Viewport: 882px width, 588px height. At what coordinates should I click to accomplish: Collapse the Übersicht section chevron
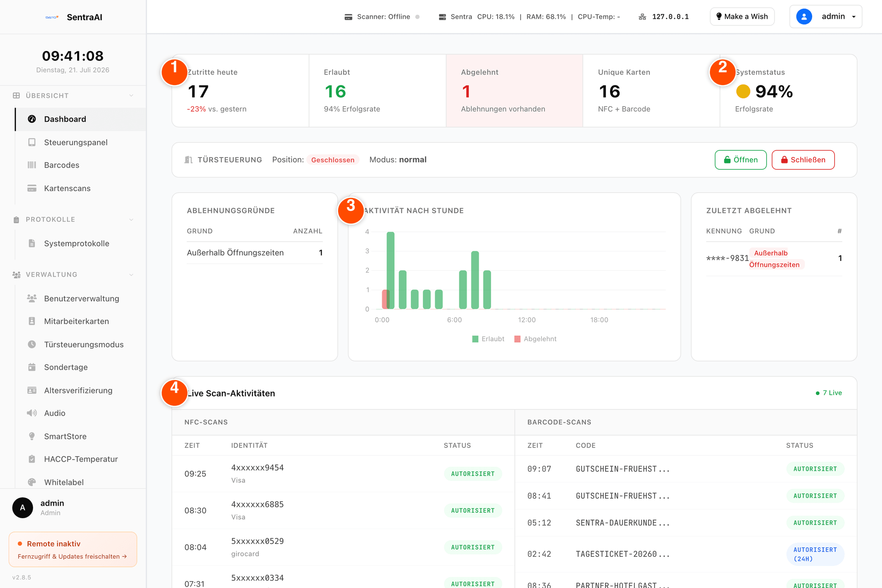point(131,96)
